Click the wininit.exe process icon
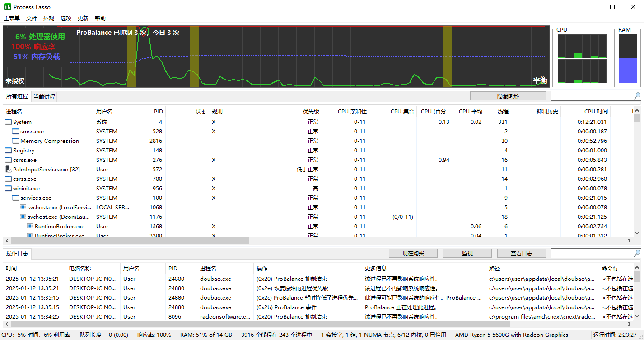 tap(9, 189)
